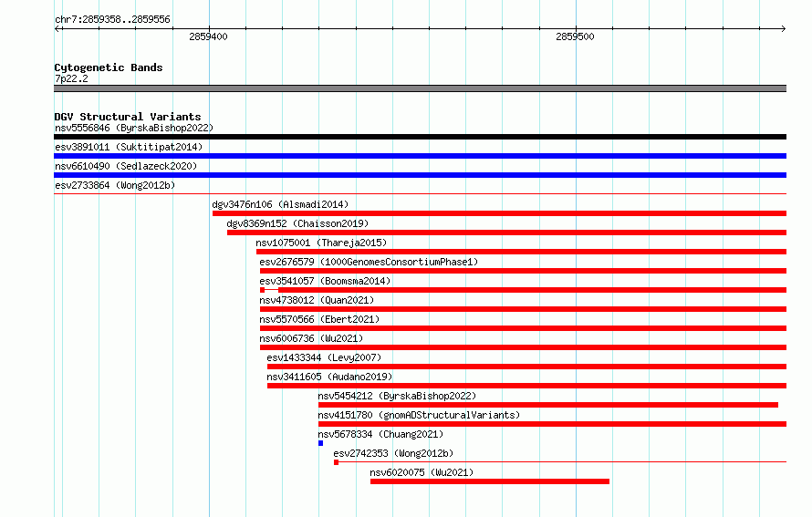Image resolution: width=812 pixels, height=517 pixels.
Task: Open the esv3541057 (Boomsma2014) label
Action: pyautogui.click(x=325, y=281)
